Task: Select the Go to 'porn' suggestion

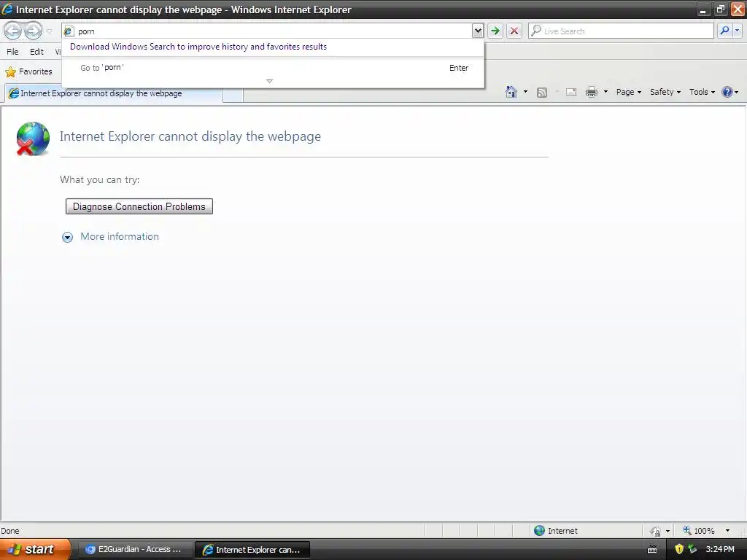Action: pos(274,68)
